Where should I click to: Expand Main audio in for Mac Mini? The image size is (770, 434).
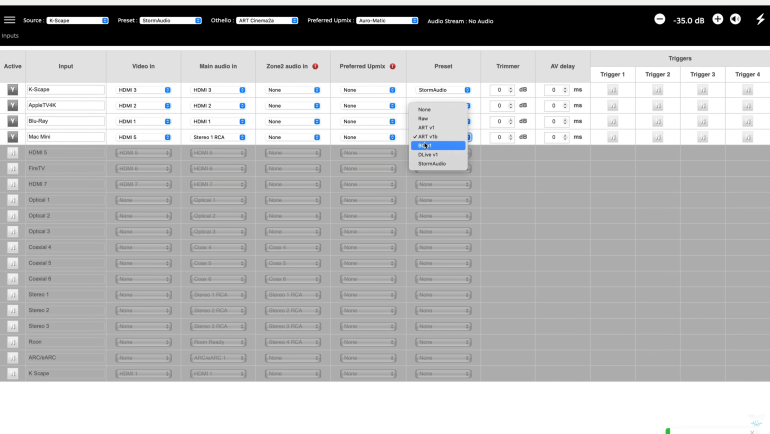[x=219, y=137]
